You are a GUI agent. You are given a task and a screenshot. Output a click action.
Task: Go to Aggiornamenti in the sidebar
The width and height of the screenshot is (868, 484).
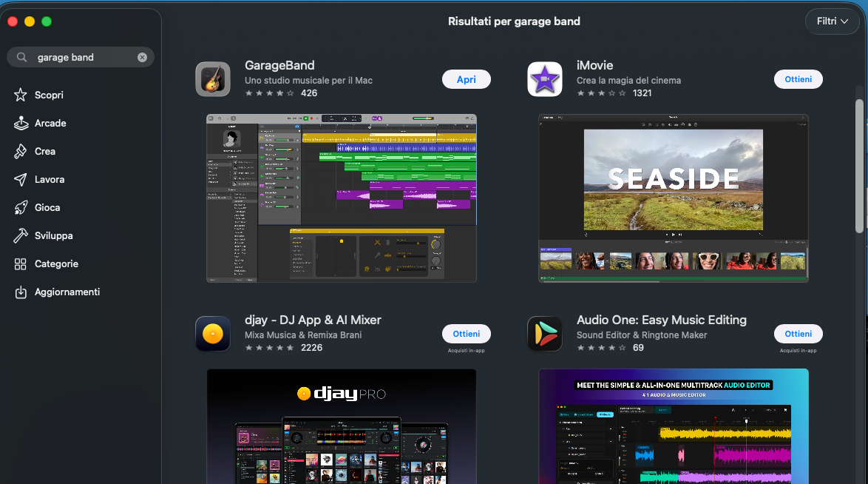(x=67, y=292)
